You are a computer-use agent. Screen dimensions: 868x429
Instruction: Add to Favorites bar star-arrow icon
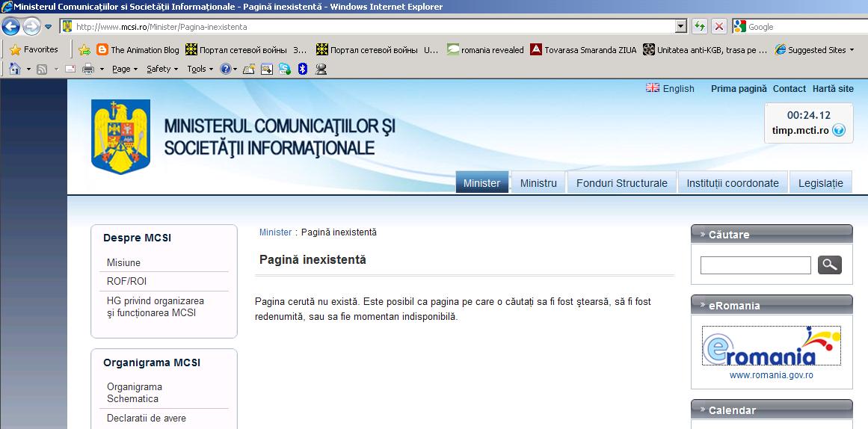tap(84, 50)
